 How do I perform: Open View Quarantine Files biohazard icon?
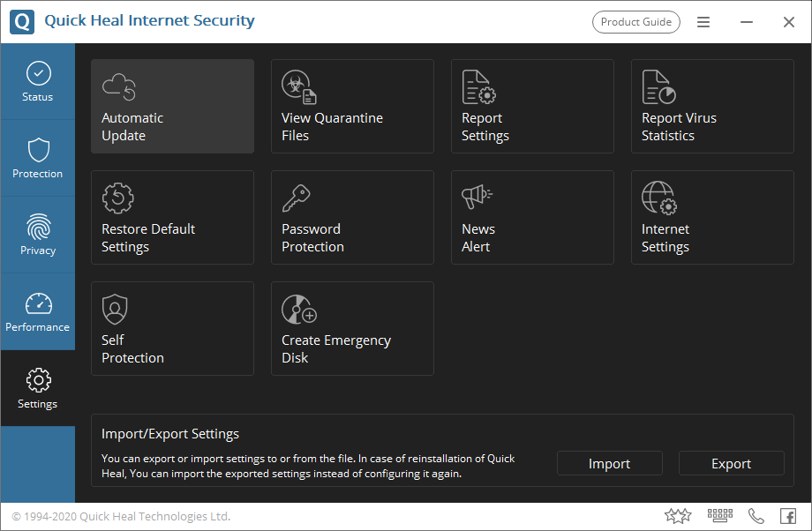coord(298,86)
